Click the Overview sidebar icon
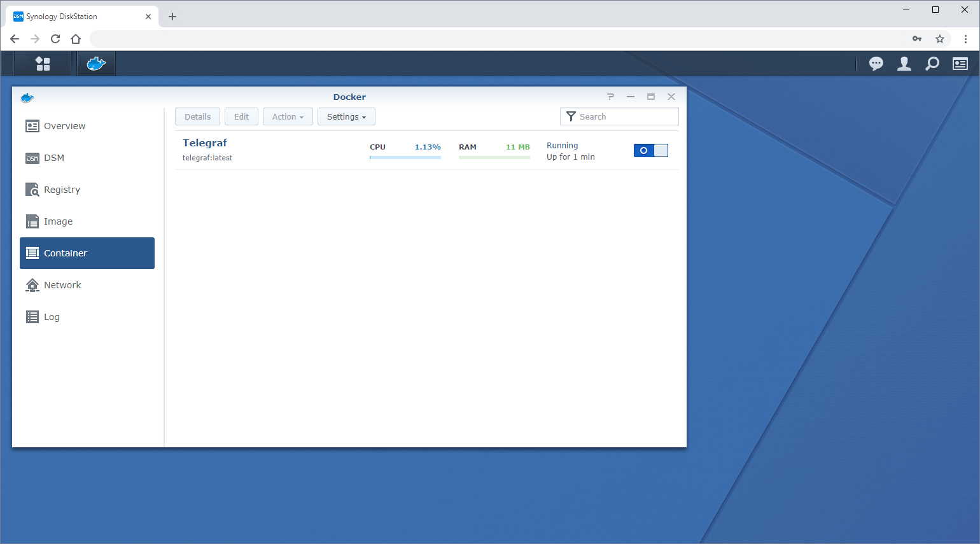 pyautogui.click(x=32, y=126)
